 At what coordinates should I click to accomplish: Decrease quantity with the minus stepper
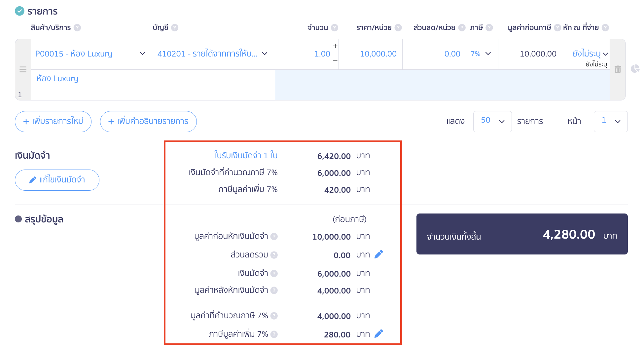[335, 61]
